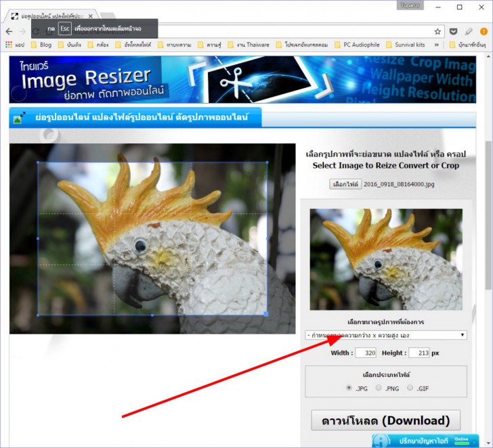
Task: Click the image resize icon in page header
Action: pos(19,117)
